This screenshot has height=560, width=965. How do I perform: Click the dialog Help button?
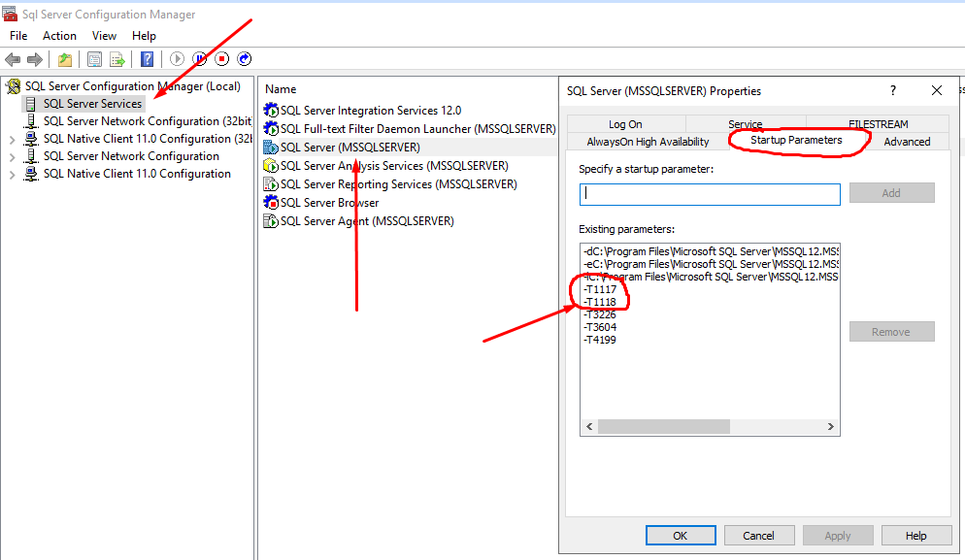coord(915,536)
